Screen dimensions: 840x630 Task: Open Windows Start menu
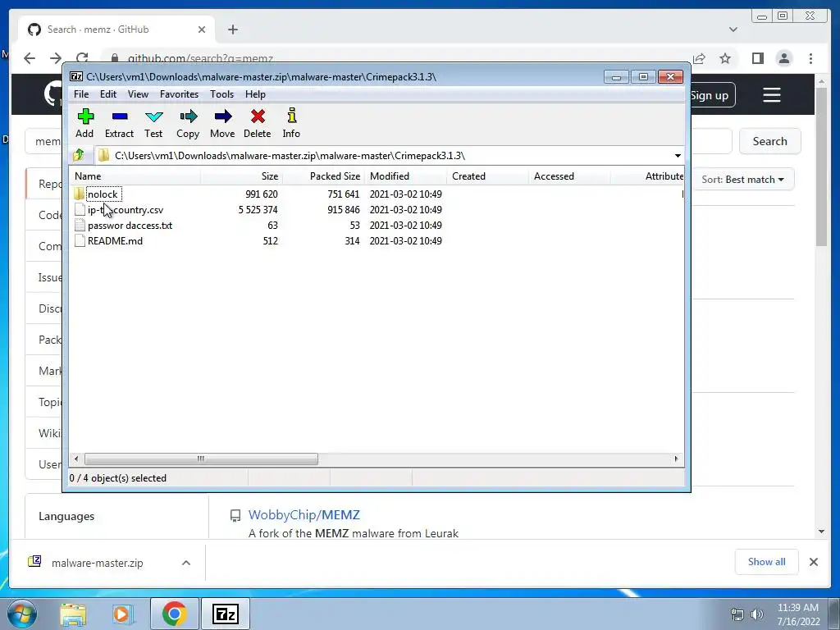click(x=22, y=614)
